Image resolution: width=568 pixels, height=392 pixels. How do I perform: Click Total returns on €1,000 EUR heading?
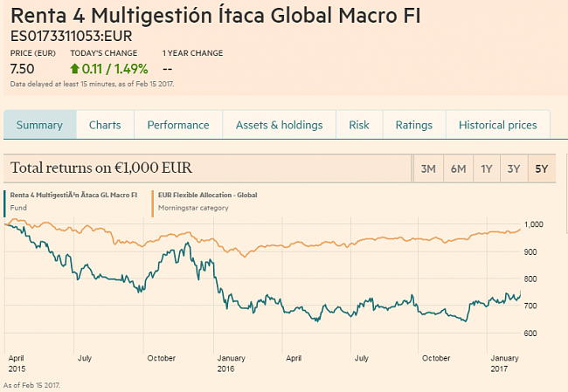tap(101, 168)
